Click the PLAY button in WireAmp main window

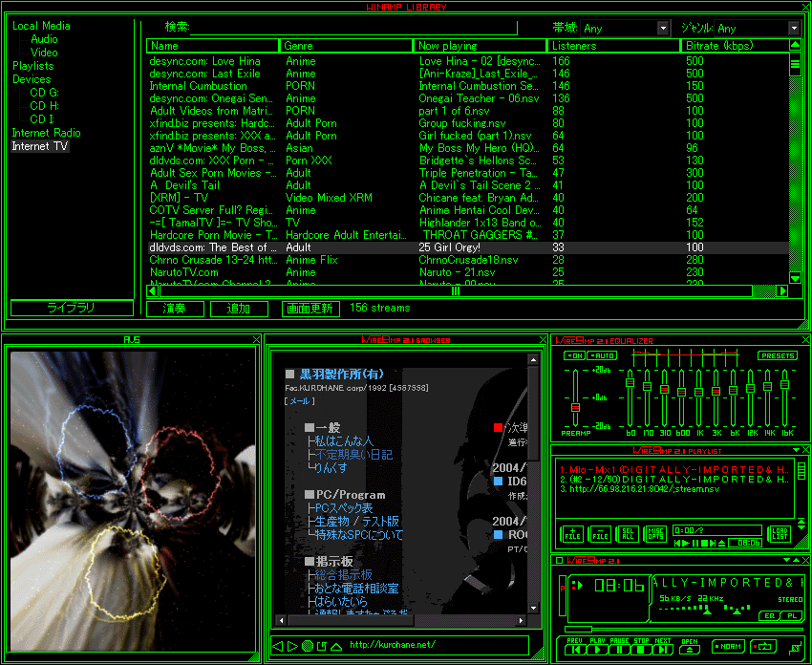point(598,650)
